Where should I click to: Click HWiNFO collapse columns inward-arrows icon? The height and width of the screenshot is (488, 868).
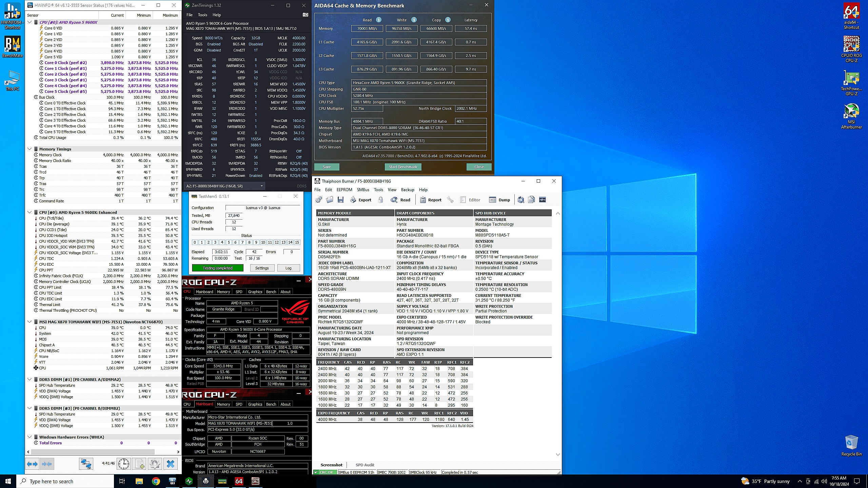(x=47, y=464)
